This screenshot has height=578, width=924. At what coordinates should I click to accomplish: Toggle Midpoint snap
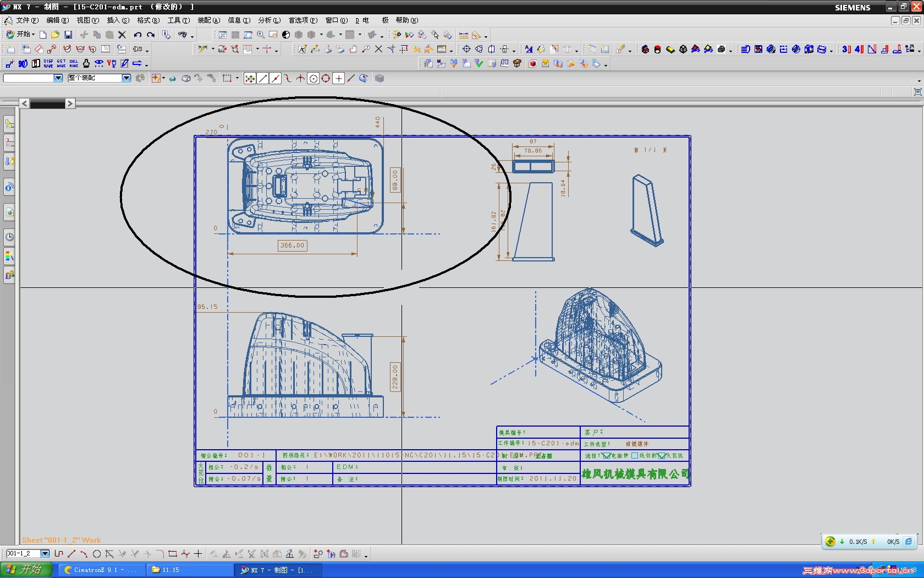pyautogui.click(x=276, y=78)
